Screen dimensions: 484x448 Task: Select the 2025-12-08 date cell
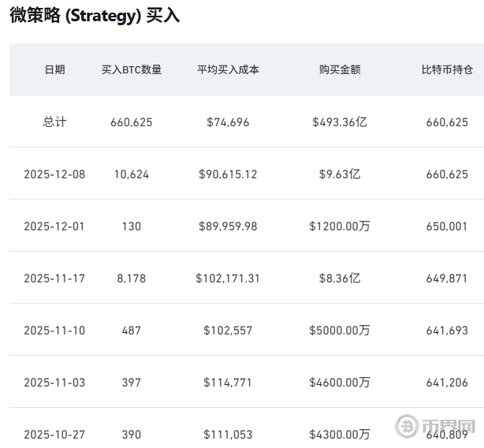click(x=54, y=174)
